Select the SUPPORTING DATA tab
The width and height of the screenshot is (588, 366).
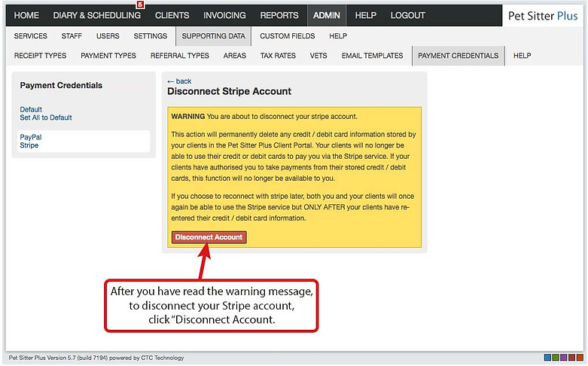213,36
